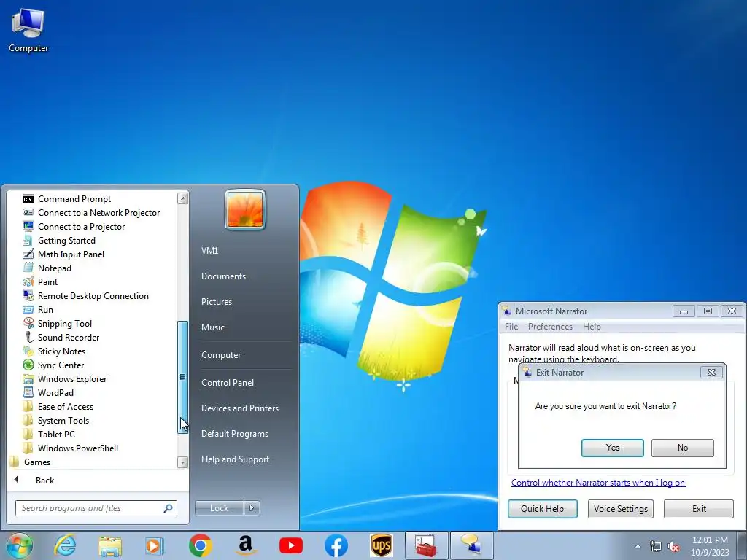747x560 pixels.
Task: Open Computer from the Start menu right pane
Action: 221,355
